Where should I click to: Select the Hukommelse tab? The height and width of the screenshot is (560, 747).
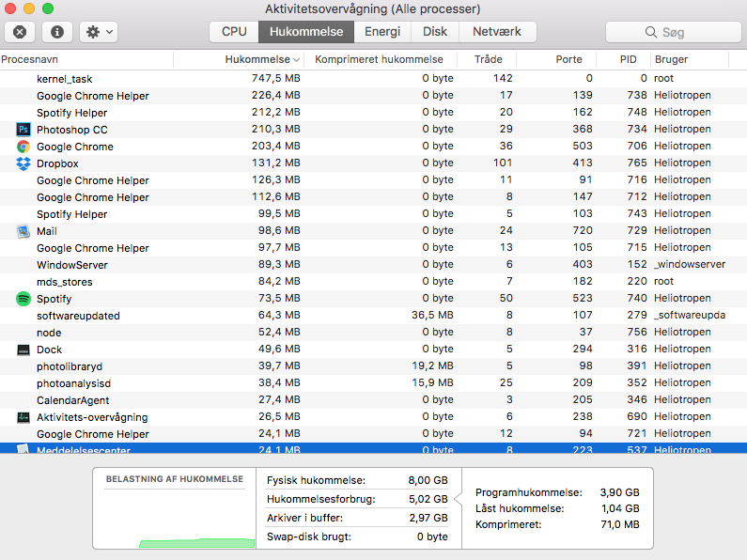(x=306, y=32)
